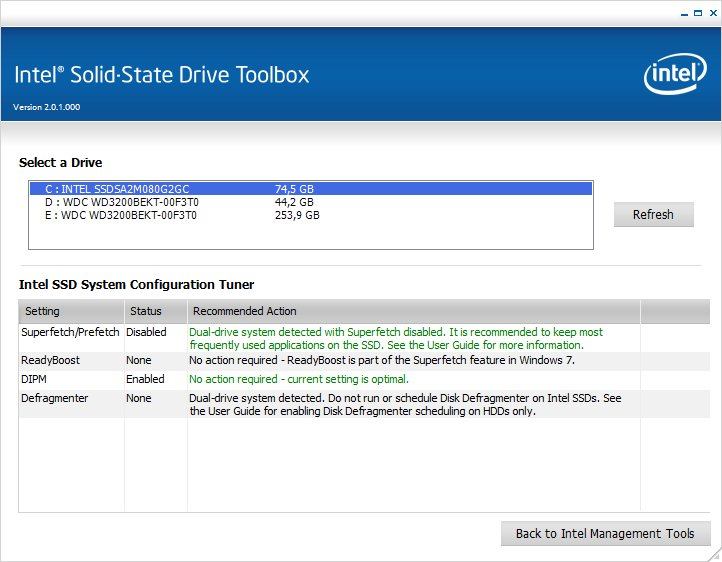The height and width of the screenshot is (562, 722).
Task: Select the DIPM setting row
Action: (x=364, y=379)
